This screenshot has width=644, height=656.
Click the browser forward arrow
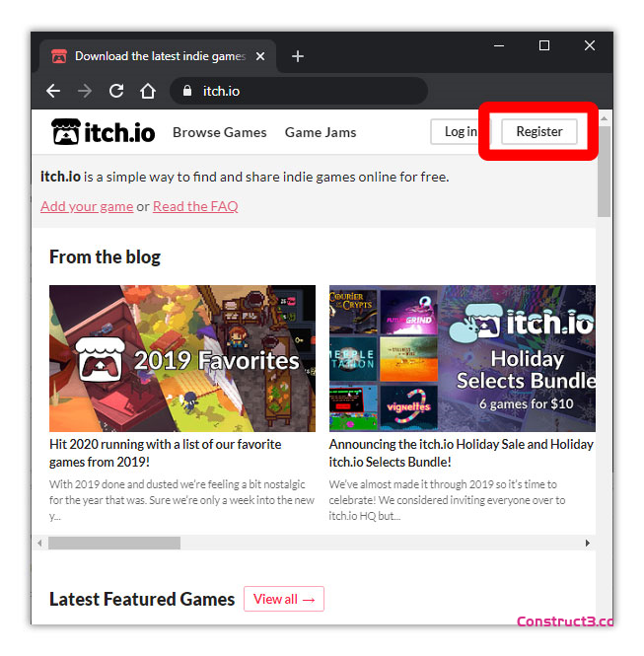[x=85, y=91]
